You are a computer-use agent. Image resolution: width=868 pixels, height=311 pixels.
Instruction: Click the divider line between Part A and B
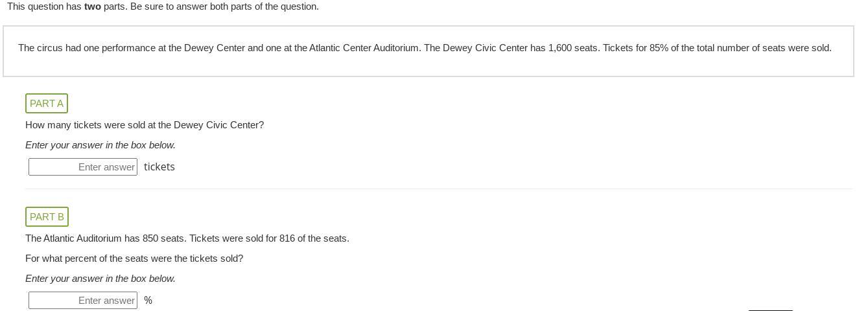pos(438,189)
